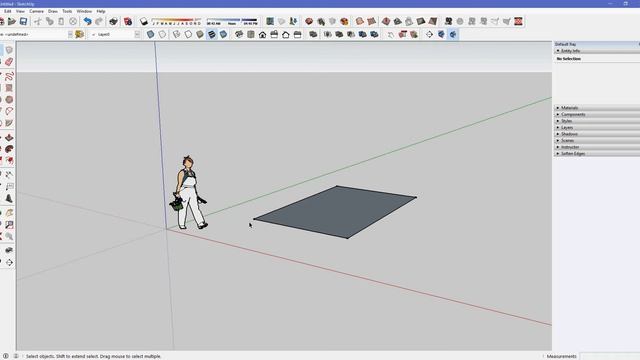The height and width of the screenshot is (360, 640).
Task: Expand the Materials panel
Action: (x=597, y=108)
